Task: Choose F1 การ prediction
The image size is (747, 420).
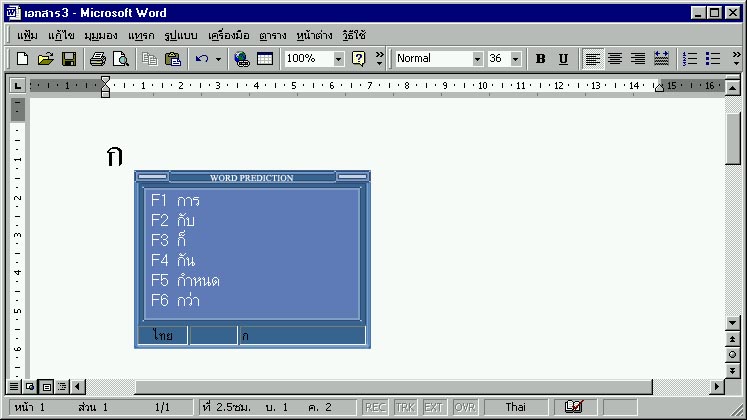Action: [x=175, y=200]
